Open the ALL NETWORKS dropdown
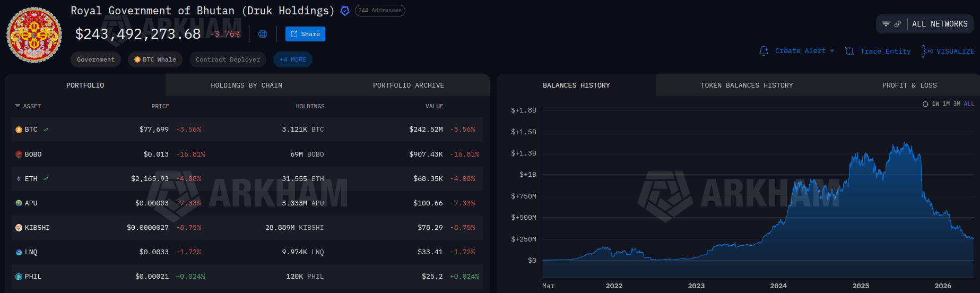This screenshot has width=980, height=293. point(940,24)
